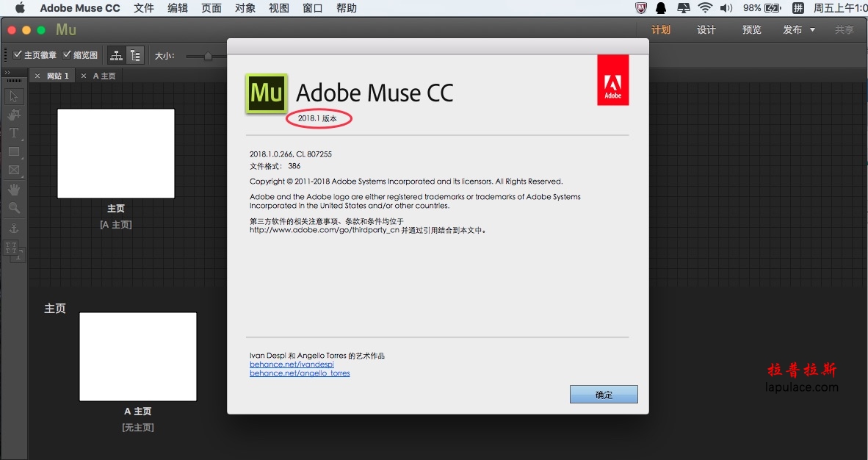This screenshot has height=460, width=868.
Task: Click the build number 2018.1.0.266 text
Action: (291, 154)
